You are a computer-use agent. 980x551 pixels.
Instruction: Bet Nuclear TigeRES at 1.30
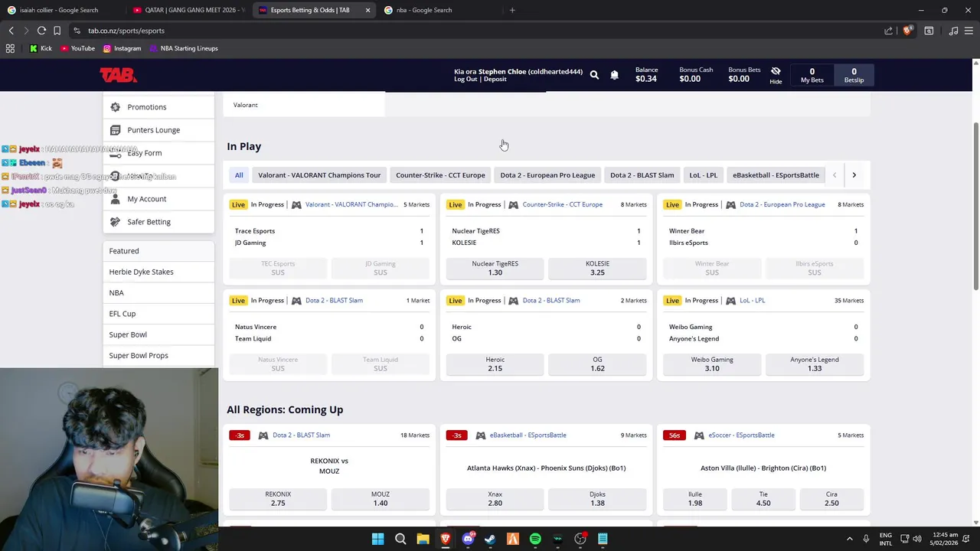point(495,268)
